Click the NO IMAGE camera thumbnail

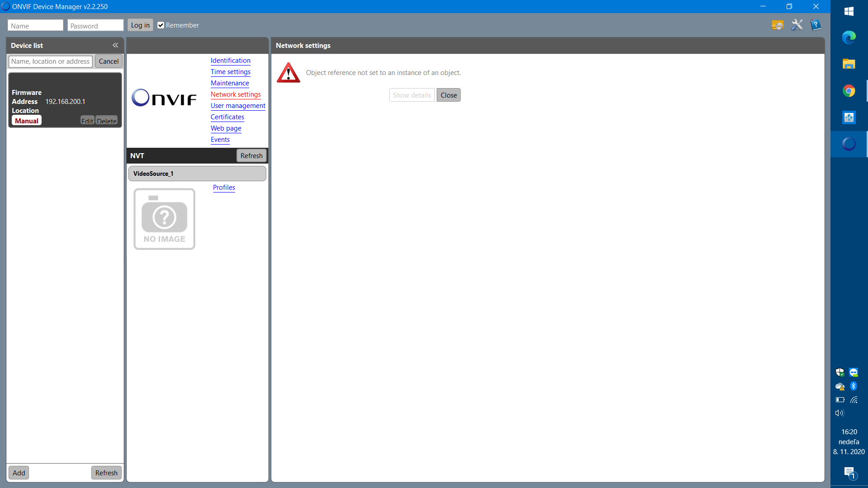tap(165, 219)
